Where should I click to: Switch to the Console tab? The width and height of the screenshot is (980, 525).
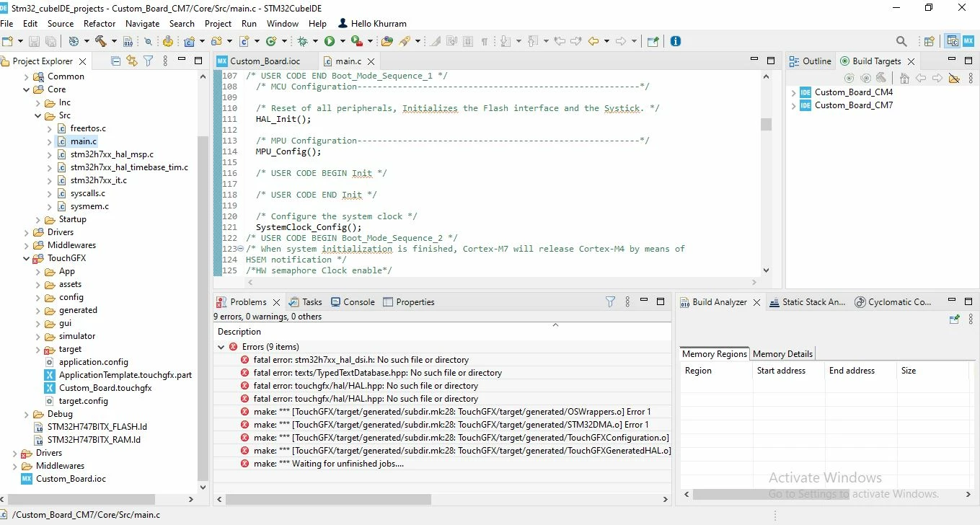352,302
